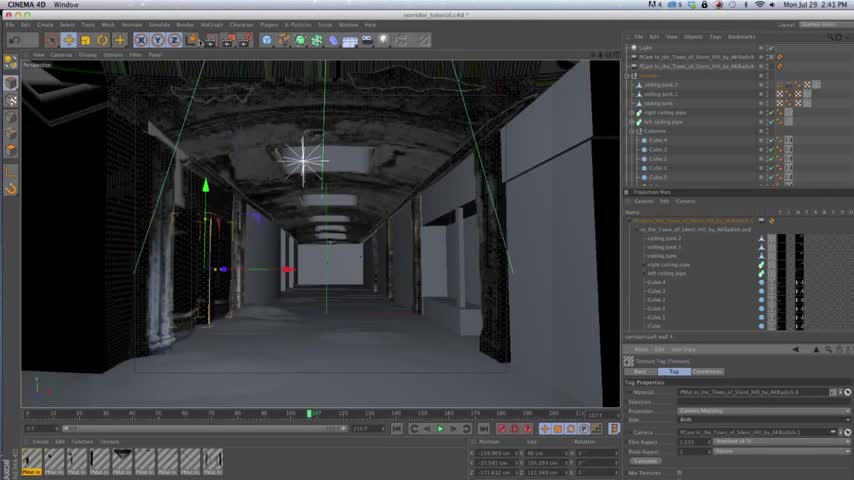Select the Rotate tool
This screenshot has width=854, height=480.
[x=102, y=40]
